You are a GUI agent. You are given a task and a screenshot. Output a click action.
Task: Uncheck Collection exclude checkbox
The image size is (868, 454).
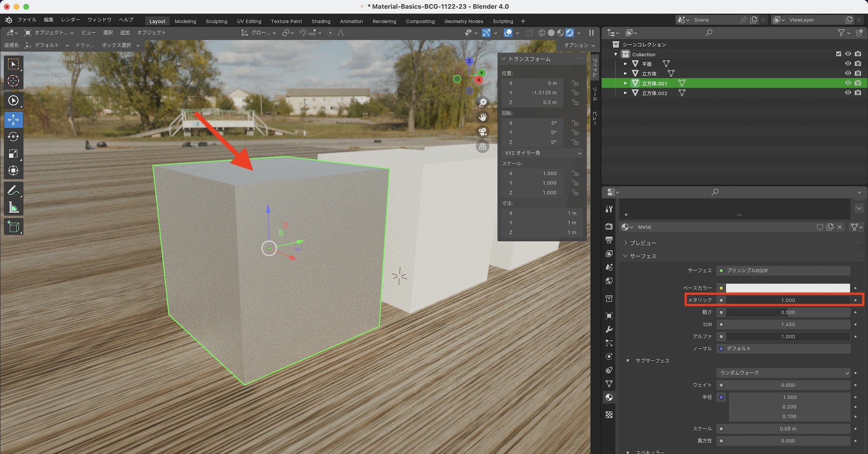tap(838, 54)
